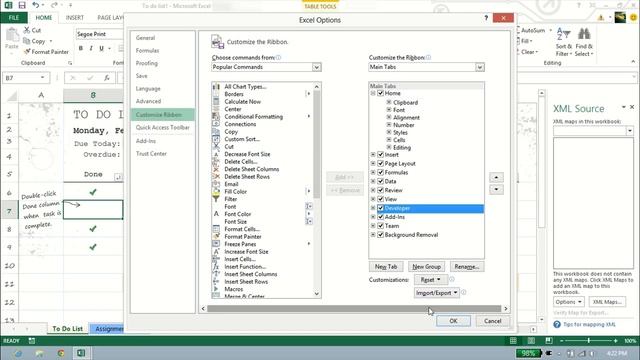Screen dimensions: 640x360
Task: Click the OK button
Action: tap(453, 321)
